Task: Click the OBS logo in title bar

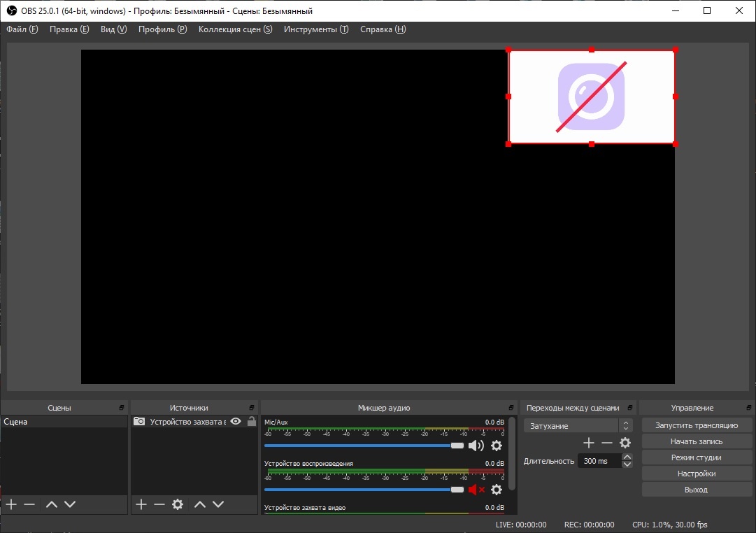Action: tap(12, 10)
